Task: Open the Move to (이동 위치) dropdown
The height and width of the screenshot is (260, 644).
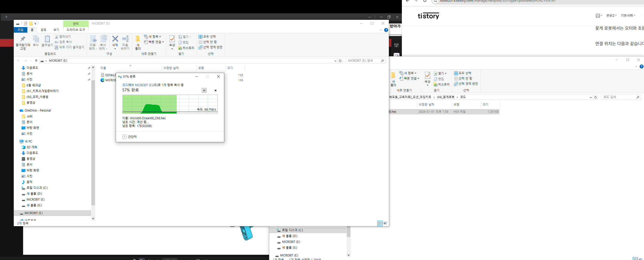Action: tap(93, 43)
